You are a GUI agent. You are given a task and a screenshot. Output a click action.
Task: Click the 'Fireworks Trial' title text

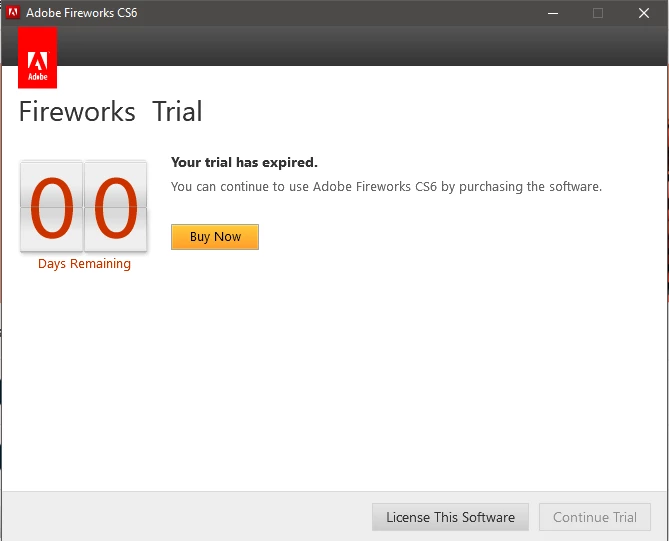click(x=111, y=112)
